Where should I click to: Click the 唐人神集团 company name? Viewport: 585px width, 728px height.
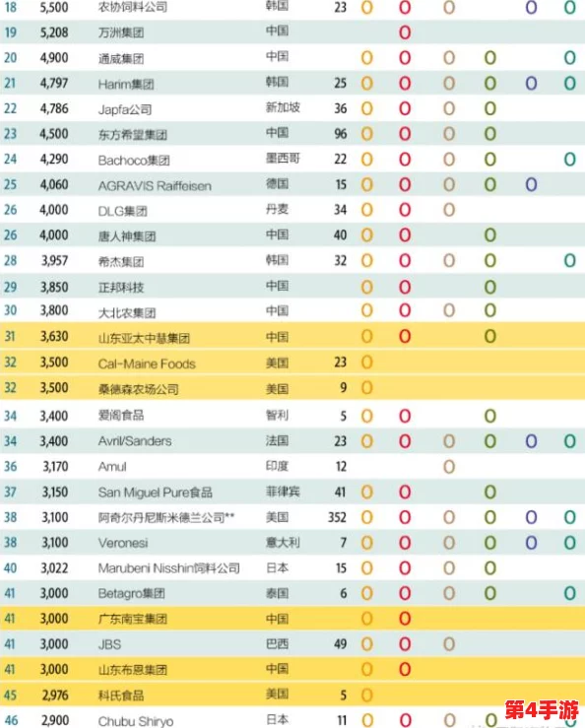(127, 236)
